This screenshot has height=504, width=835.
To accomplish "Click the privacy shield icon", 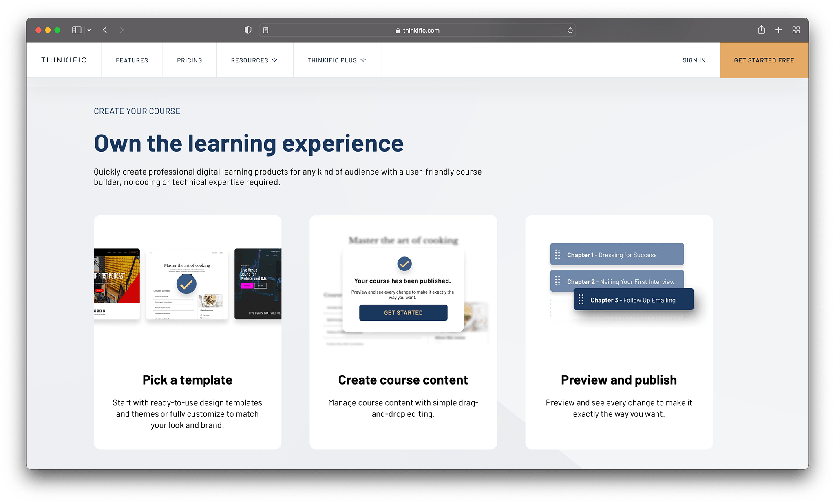I will [x=248, y=30].
